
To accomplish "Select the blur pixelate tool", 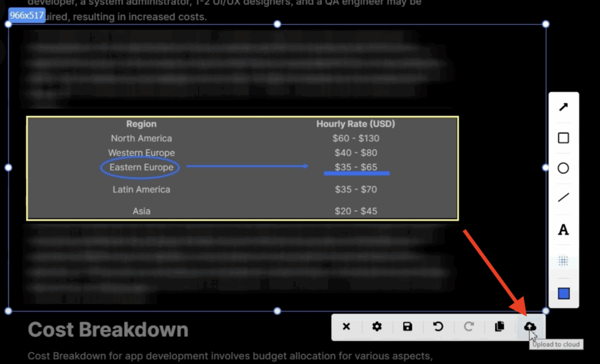I will 563,261.
